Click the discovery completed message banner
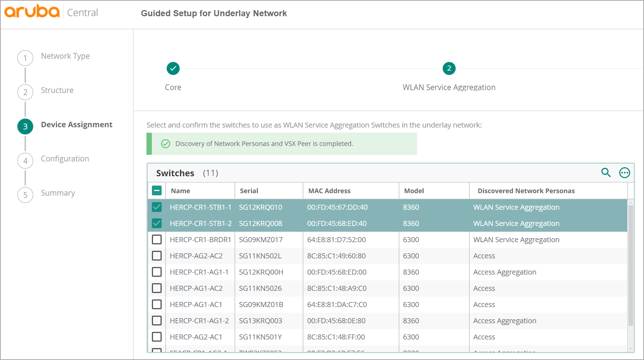This screenshot has width=644, height=360. pos(282,144)
